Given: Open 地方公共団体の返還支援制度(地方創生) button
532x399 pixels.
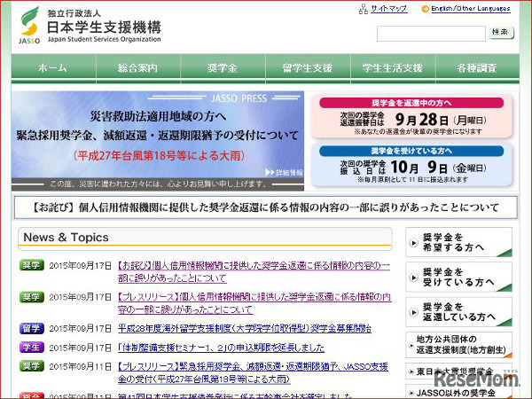Looking at the screenshot, I should 458,345.
